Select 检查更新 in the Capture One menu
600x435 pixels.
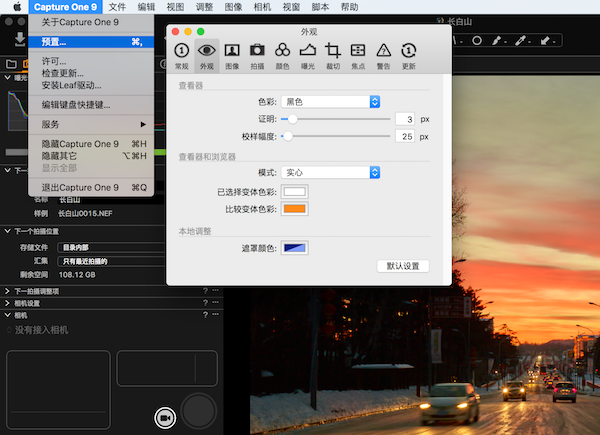[x=62, y=73]
